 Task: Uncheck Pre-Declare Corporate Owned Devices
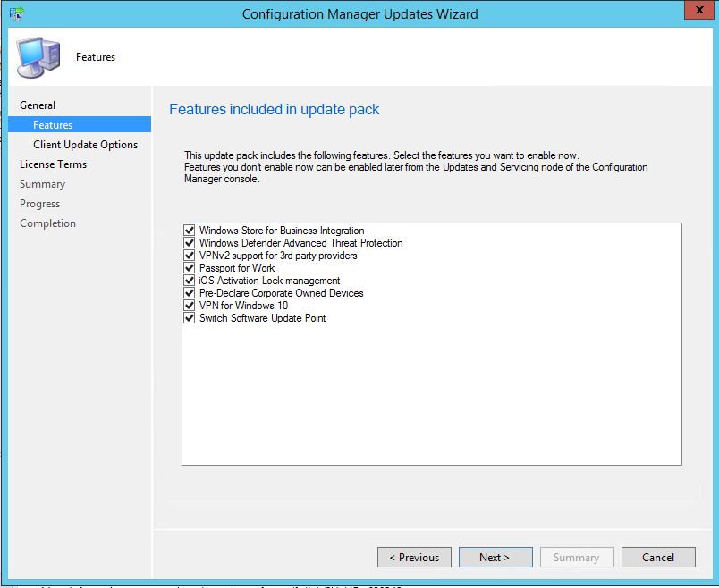189,293
